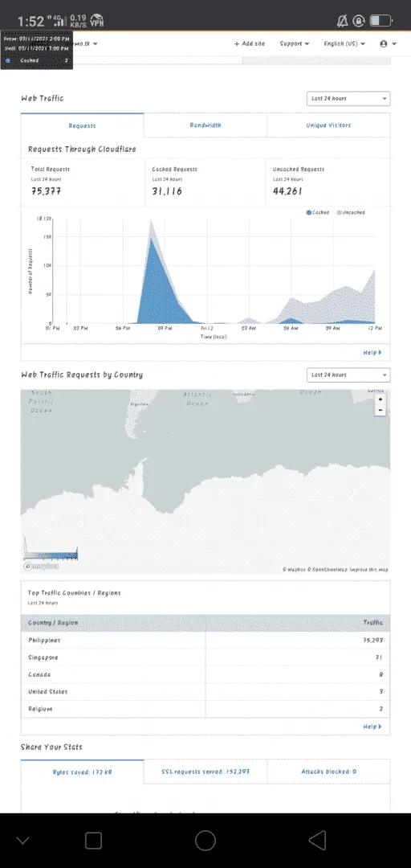Tap the Mapbox logo on map
The image size is (411, 868).
coord(42,567)
